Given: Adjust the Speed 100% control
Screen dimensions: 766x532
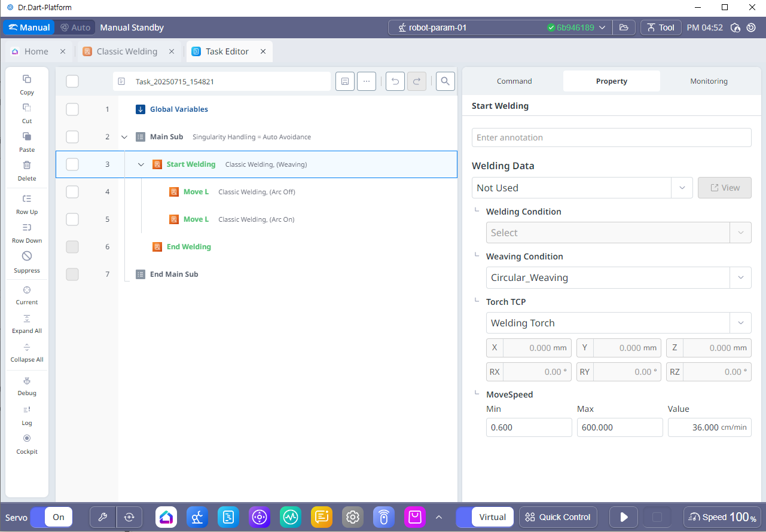Looking at the screenshot, I should click(x=723, y=517).
